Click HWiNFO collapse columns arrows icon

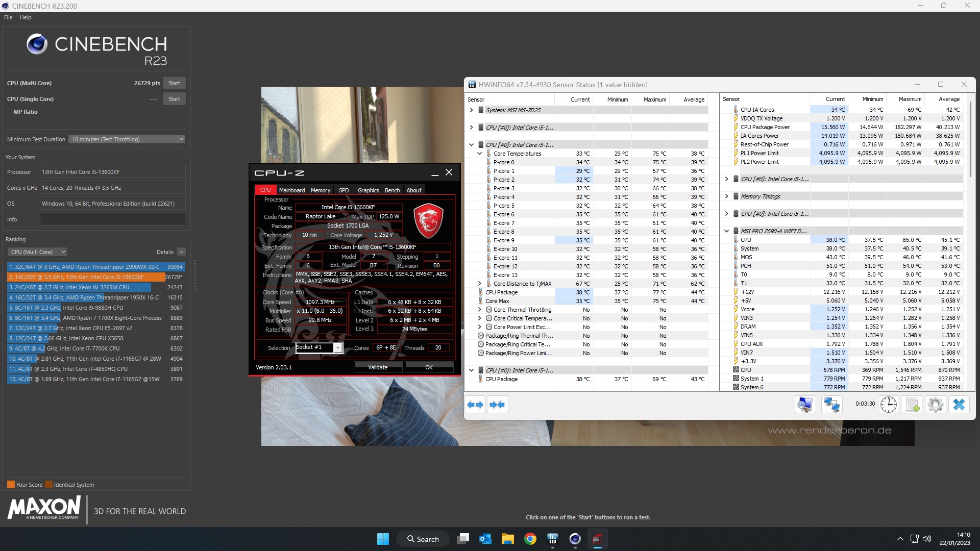pyautogui.click(x=497, y=405)
